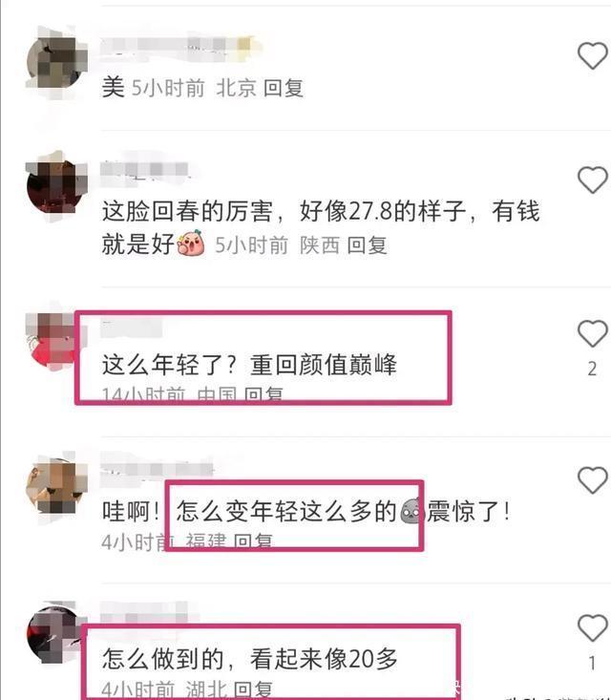Like the 福建 comment saying 震惊了
611x700 pixels.
click(592, 480)
